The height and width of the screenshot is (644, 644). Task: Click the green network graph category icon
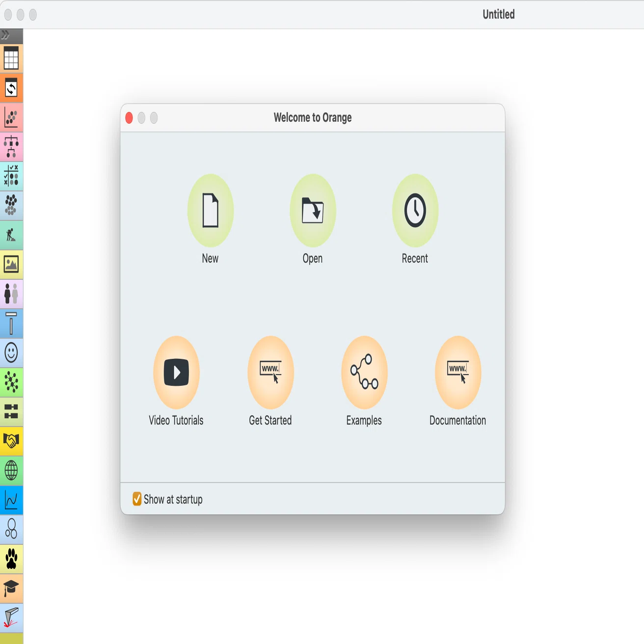pos(11,382)
